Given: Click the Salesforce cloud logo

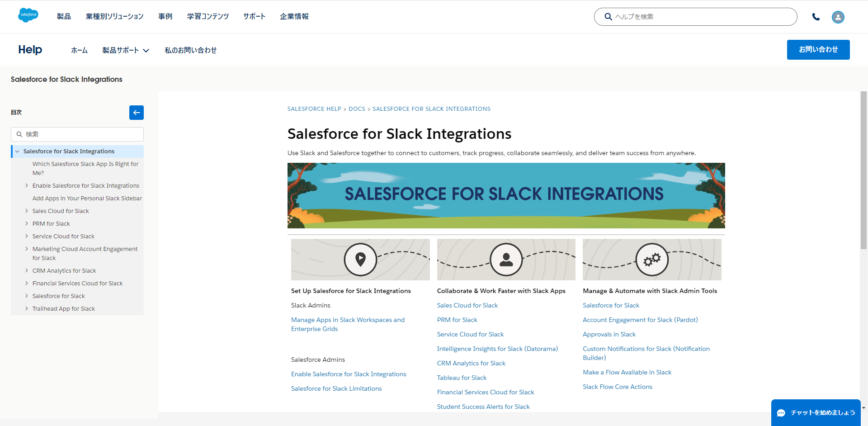Looking at the screenshot, I should [28, 15].
